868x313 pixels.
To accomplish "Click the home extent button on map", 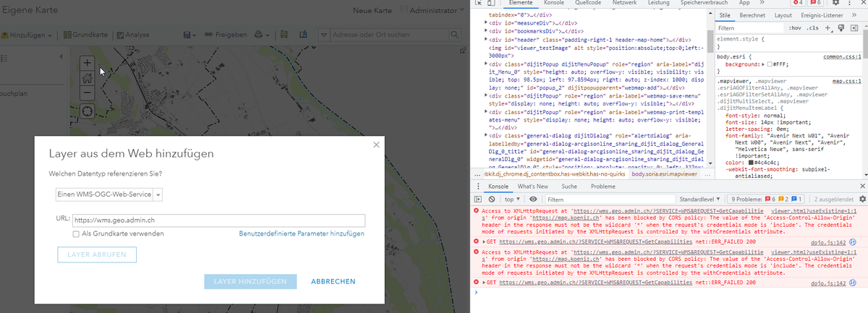I will tap(87, 78).
